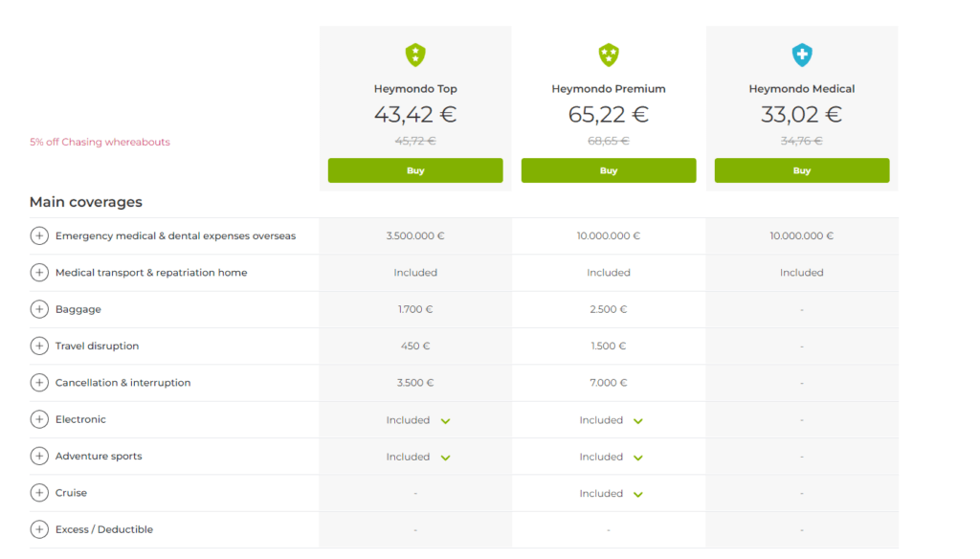
Task: Click Medical transport Included under Heymondo Medical
Action: pos(802,273)
